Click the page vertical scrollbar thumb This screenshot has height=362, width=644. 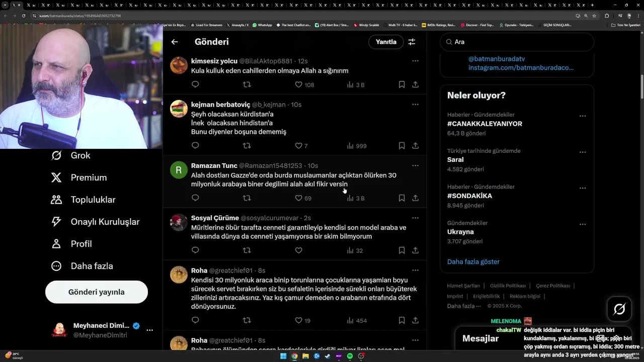tap(641, 86)
